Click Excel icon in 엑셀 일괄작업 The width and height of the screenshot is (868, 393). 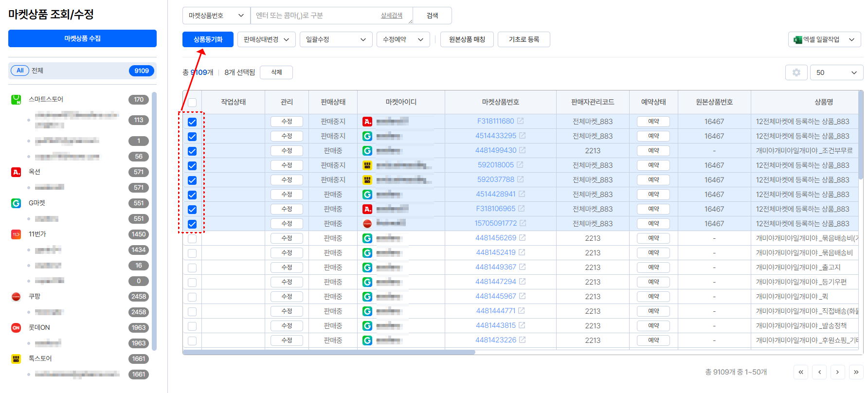point(798,40)
